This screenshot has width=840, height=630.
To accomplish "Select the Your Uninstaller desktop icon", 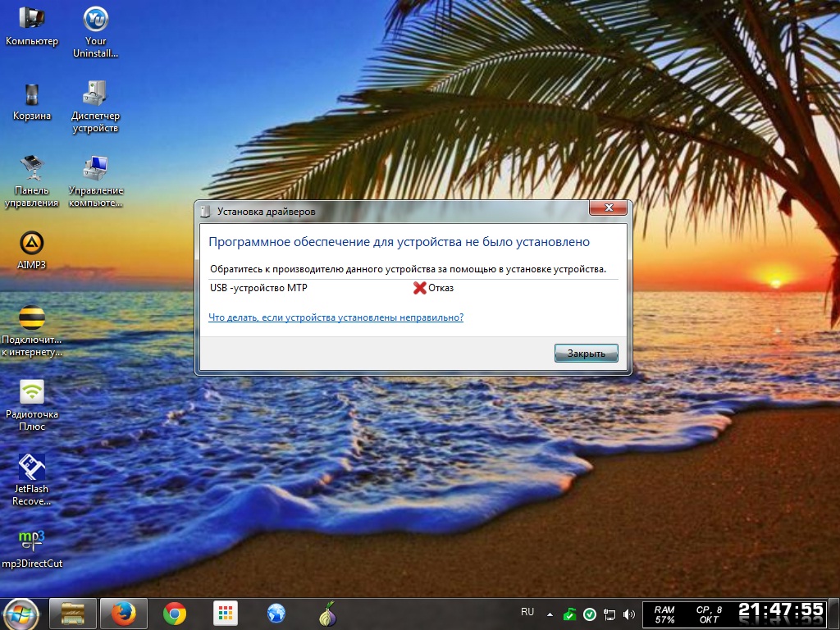I will pos(96,18).
